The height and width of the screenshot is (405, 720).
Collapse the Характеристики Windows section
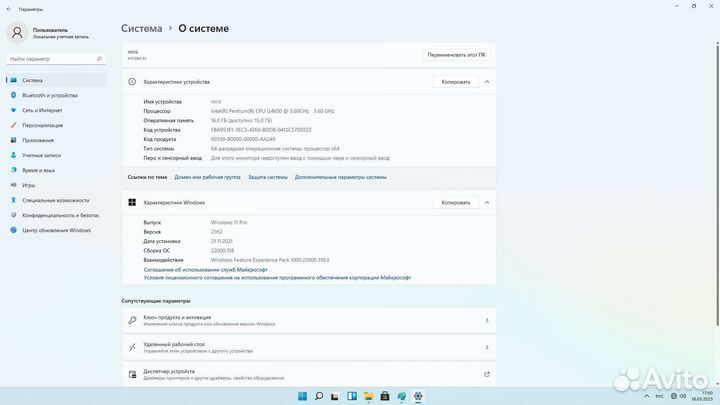tap(487, 202)
